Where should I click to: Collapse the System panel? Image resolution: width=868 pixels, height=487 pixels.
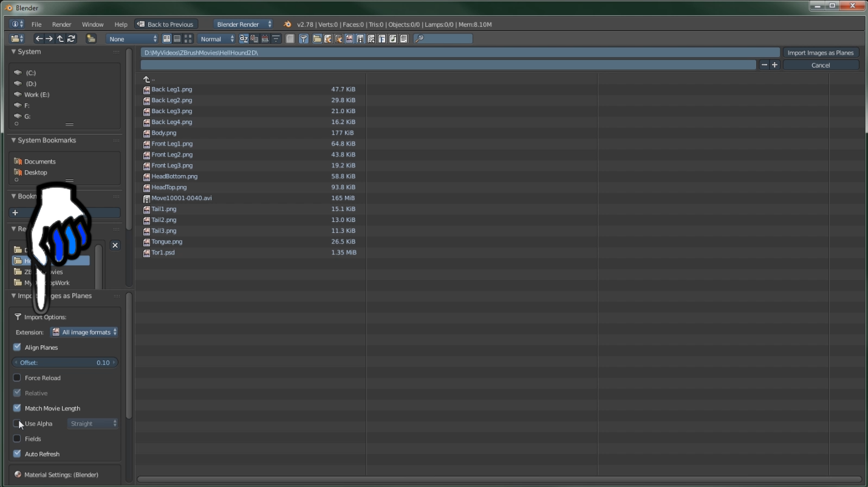tap(14, 52)
